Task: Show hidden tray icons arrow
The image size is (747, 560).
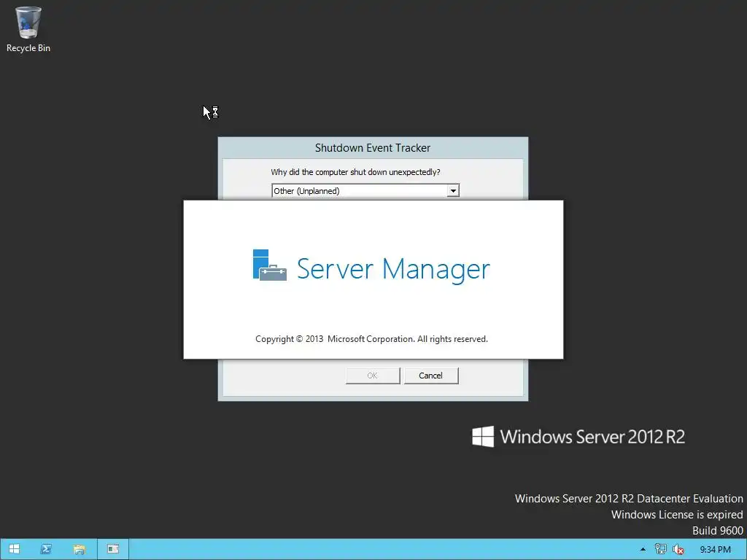Action: tap(643, 550)
